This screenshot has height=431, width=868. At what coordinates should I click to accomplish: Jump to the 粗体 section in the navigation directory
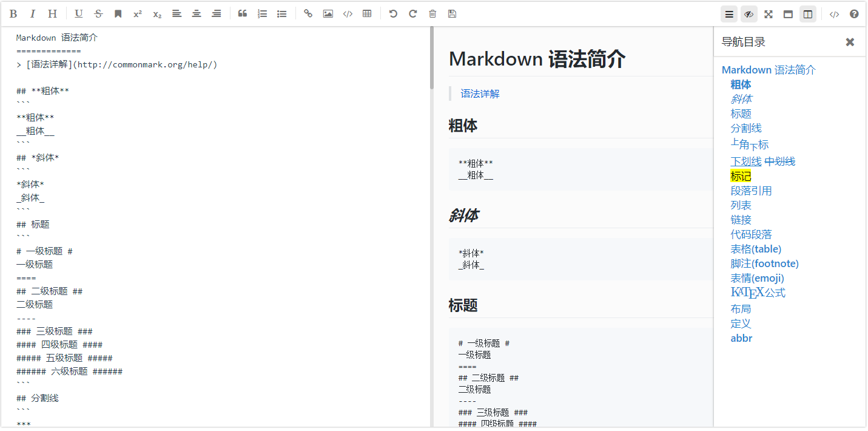click(741, 84)
